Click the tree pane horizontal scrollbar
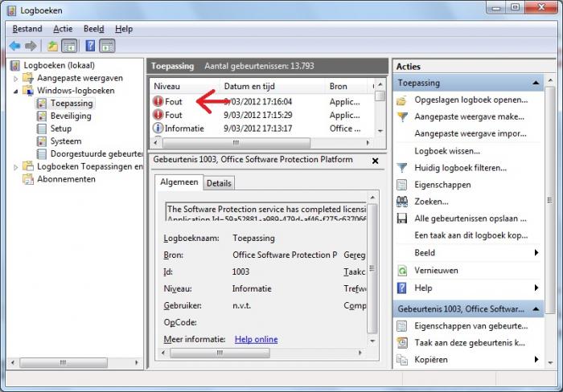The image size is (563, 392). (64, 362)
